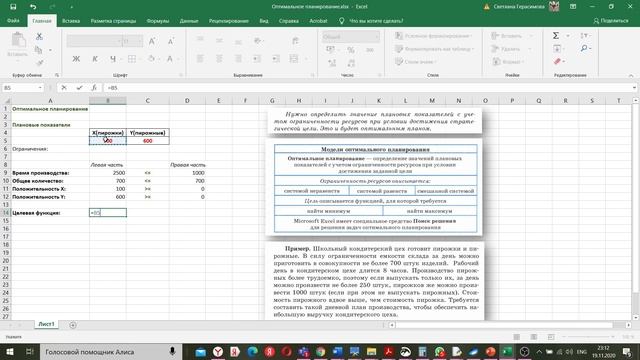Click the Task View taskbar icon
The width and height of the screenshot is (640, 360).
click(30, 351)
